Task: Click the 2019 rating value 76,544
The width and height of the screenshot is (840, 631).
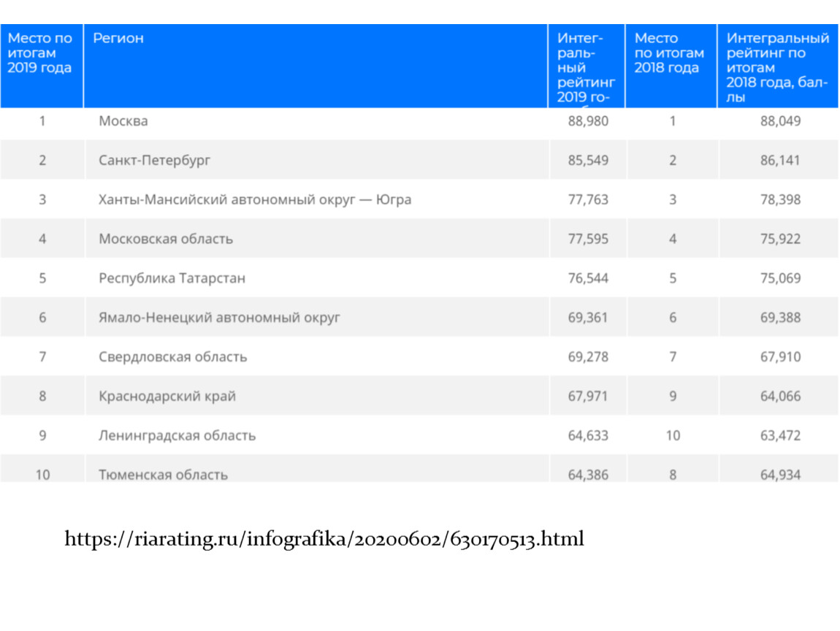Action: point(588,278)
